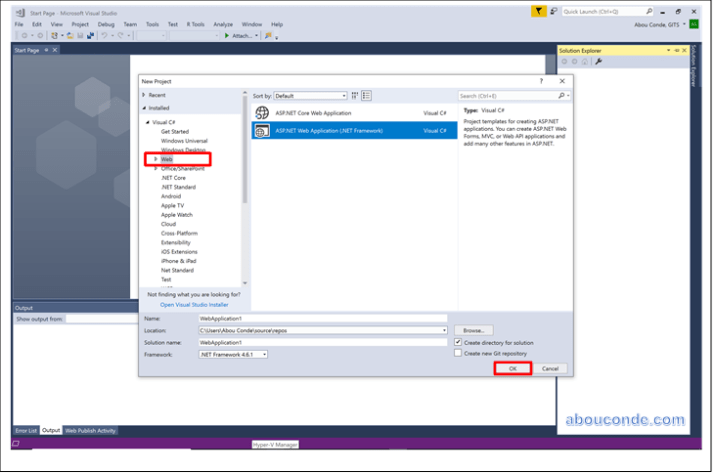Screen dimensions: 714x473
Task: Expand the Web node under Visual C#
Action: [x=155, y=159]
